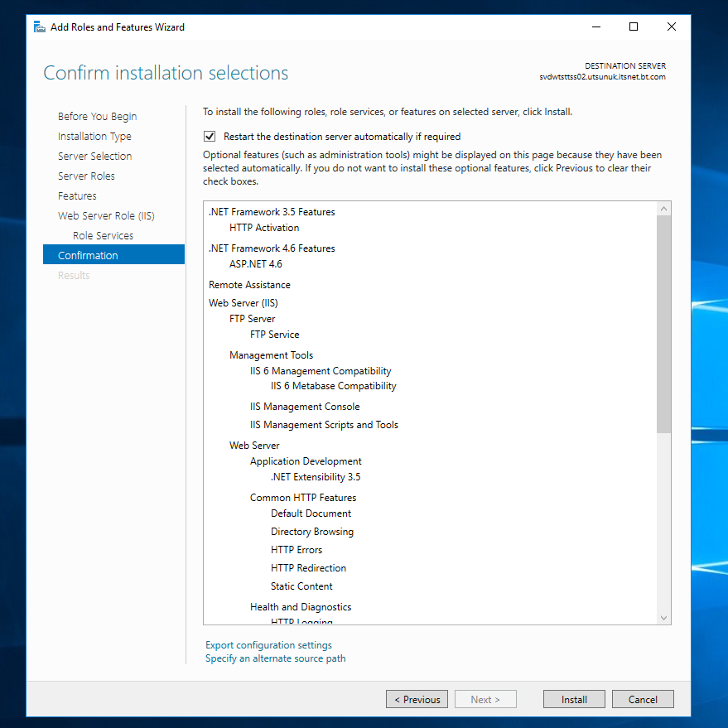Toggle automatic restart of destination server checkbox

coord(210,137)
